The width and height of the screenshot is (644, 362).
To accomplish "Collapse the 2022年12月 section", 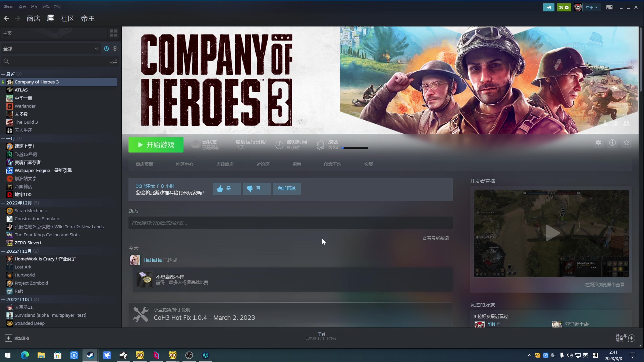I will [x=3, y=203].
